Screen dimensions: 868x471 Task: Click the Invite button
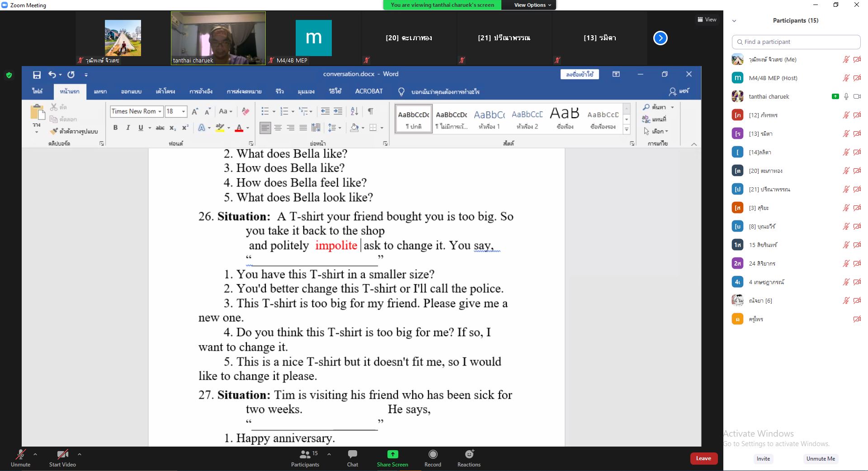click(763, 458)
